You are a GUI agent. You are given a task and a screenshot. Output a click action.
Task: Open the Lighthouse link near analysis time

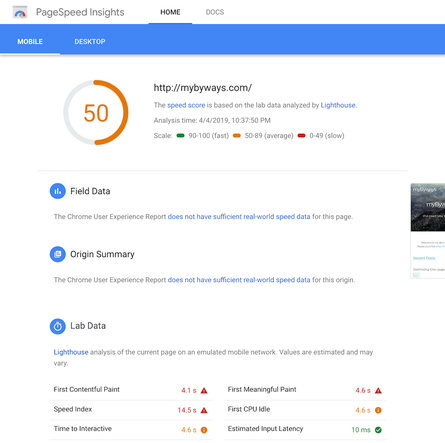(x=338, y=105)
